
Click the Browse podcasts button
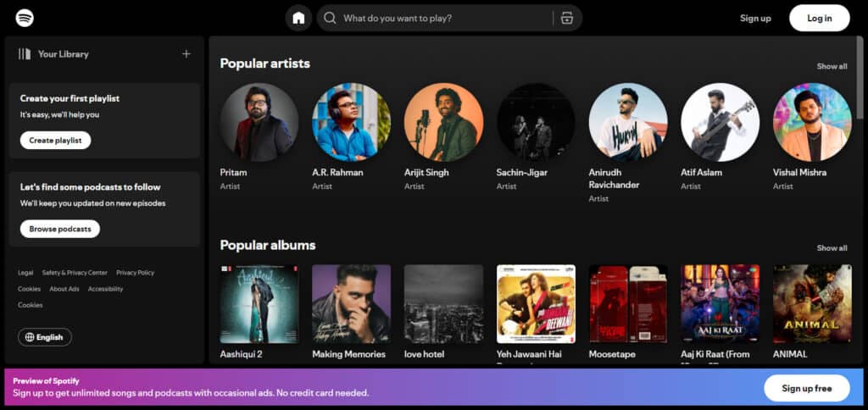coord(60,229)
